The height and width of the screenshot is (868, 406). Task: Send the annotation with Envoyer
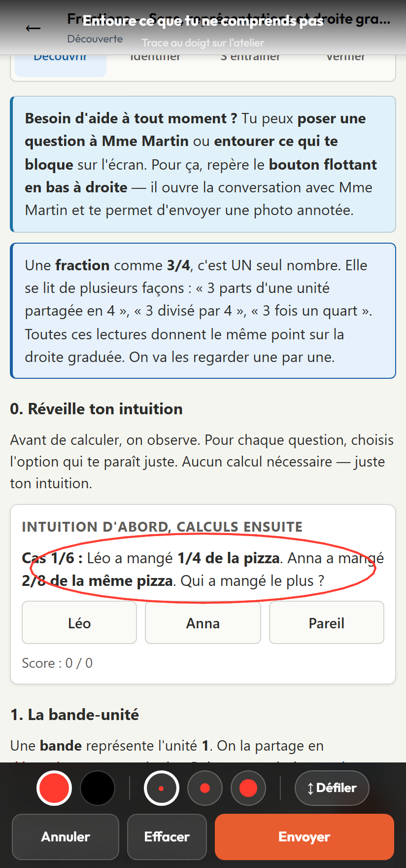pyautogui.click(x=304, y=837)
